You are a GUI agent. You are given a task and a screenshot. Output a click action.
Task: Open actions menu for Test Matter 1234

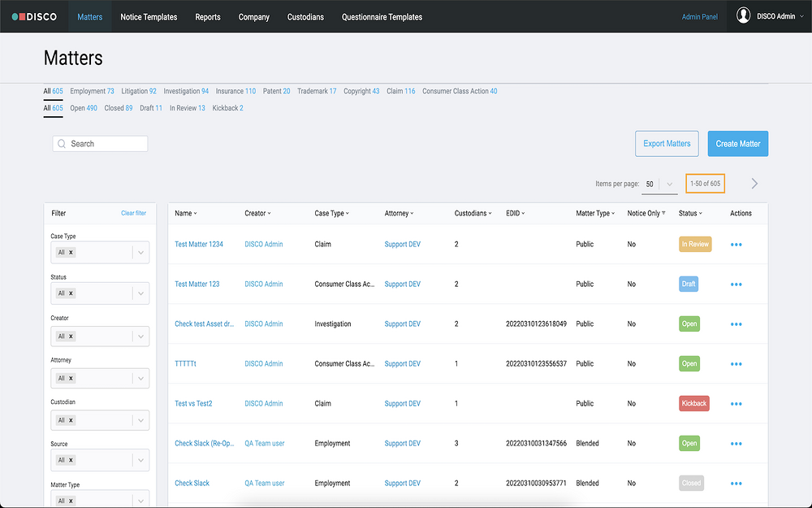coord(736,245)
